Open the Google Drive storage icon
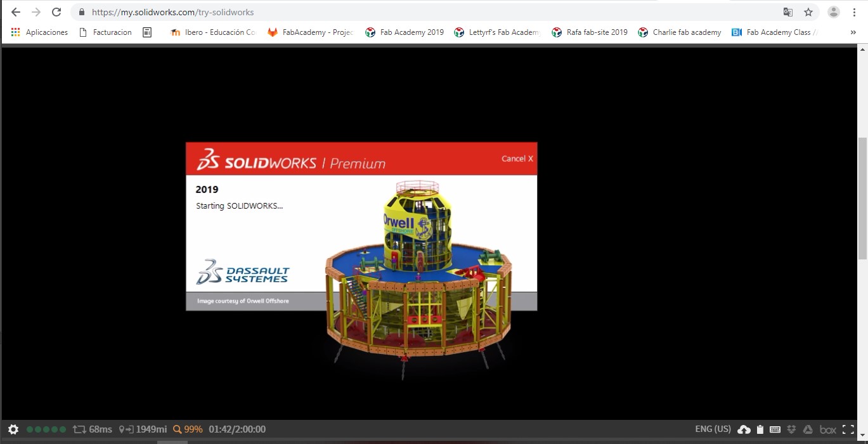Screen dimensions: 868x444 click(808, 429)
